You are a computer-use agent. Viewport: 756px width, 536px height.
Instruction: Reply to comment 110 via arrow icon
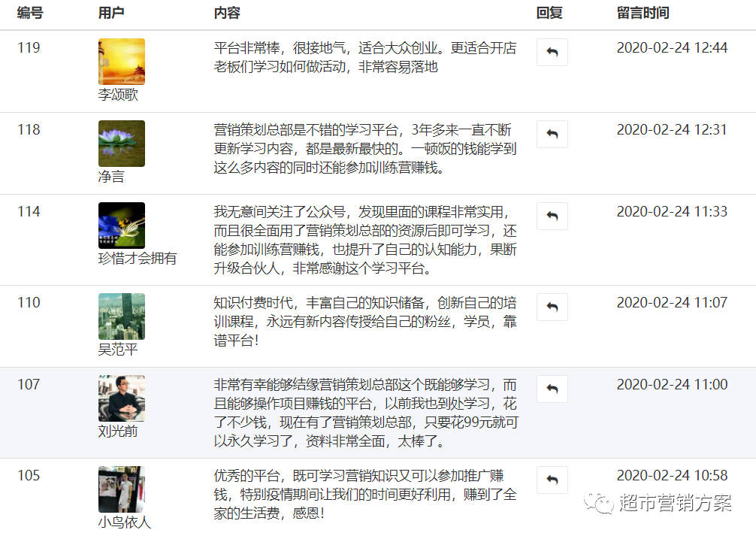552,307
